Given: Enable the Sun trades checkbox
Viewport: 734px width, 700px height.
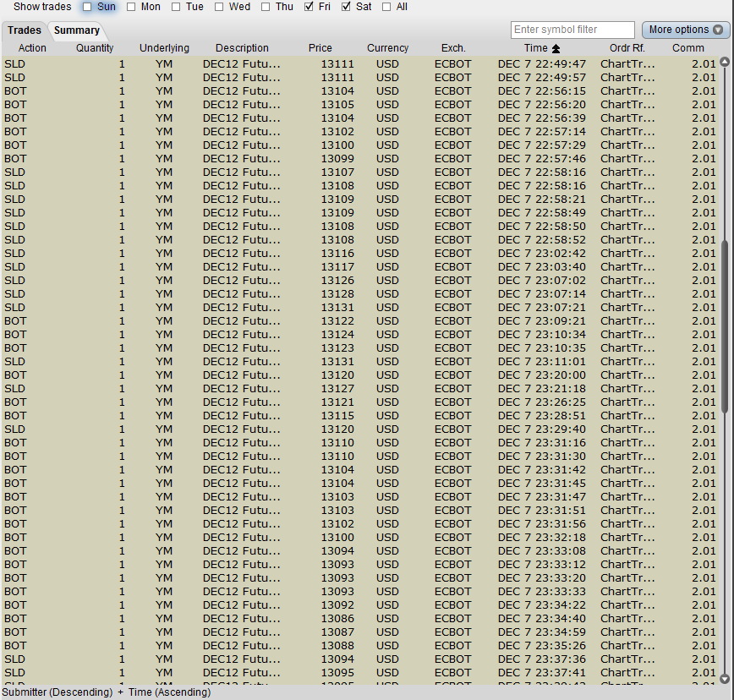Looking at the screenshot, I should pos(87,7).
